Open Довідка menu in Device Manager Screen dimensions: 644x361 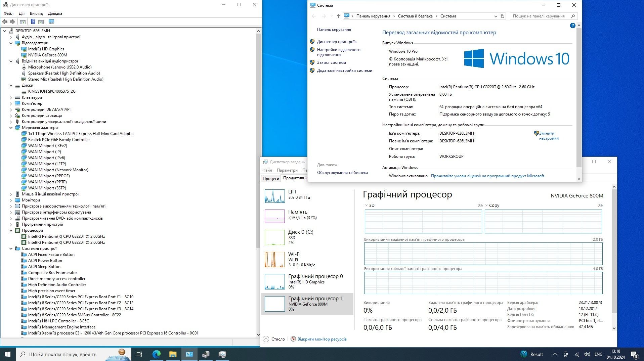click(x=55, y=13)
